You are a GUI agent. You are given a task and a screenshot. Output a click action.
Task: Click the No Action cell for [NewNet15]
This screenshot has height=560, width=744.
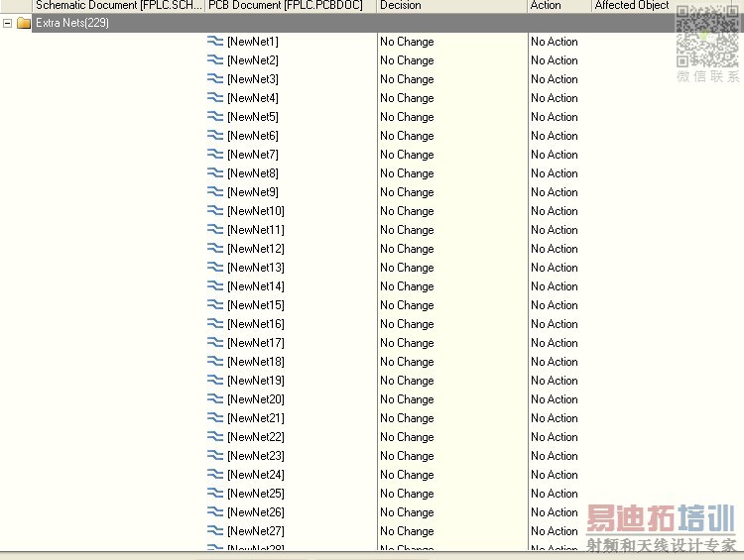pyautogui.click(x=555, y=305)
